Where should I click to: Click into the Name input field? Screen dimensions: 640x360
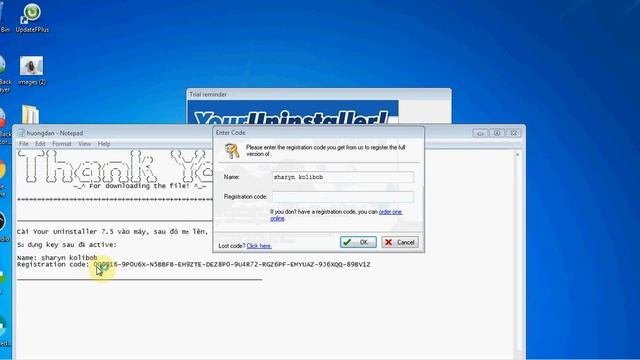click(x=342, y=177)
